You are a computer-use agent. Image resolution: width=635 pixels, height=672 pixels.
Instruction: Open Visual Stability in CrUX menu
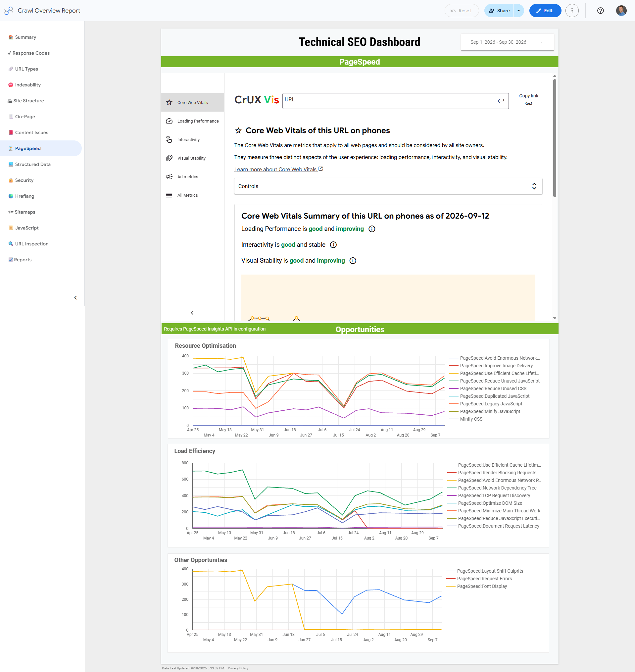click(x=192, y=158)
